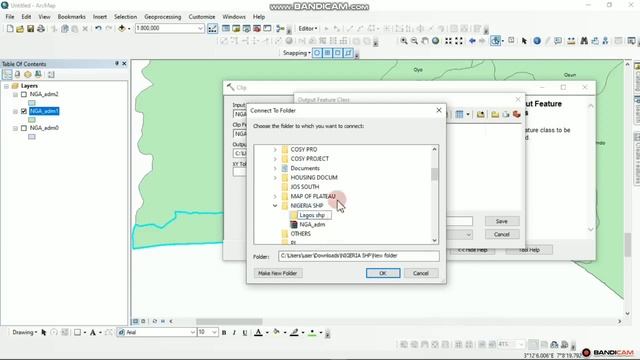The image size is (640, 360).
Task: Open the Editor toolbar icon
Action: pos(212,29)
